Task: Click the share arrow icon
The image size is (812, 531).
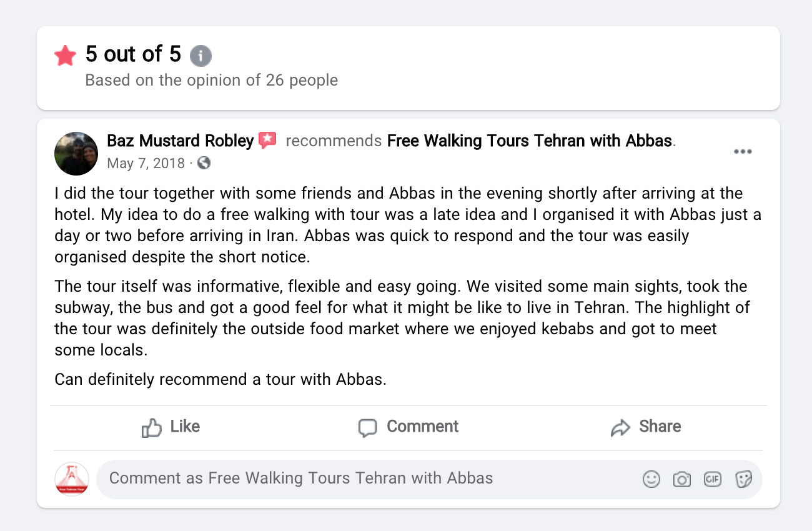Action: 620,428
